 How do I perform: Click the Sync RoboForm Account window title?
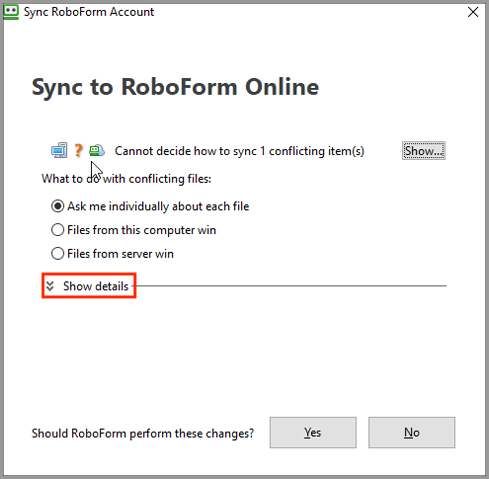pyautogui.click(x=89, y=12)
